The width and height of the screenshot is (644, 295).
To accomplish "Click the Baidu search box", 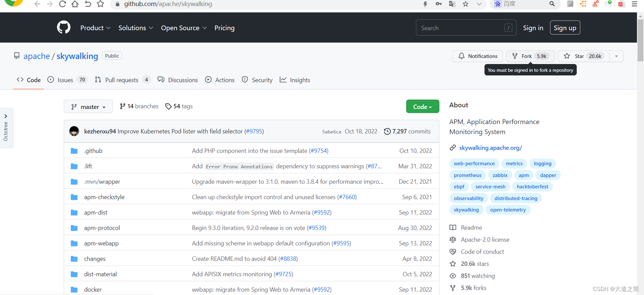I will [x=525, y=4].
